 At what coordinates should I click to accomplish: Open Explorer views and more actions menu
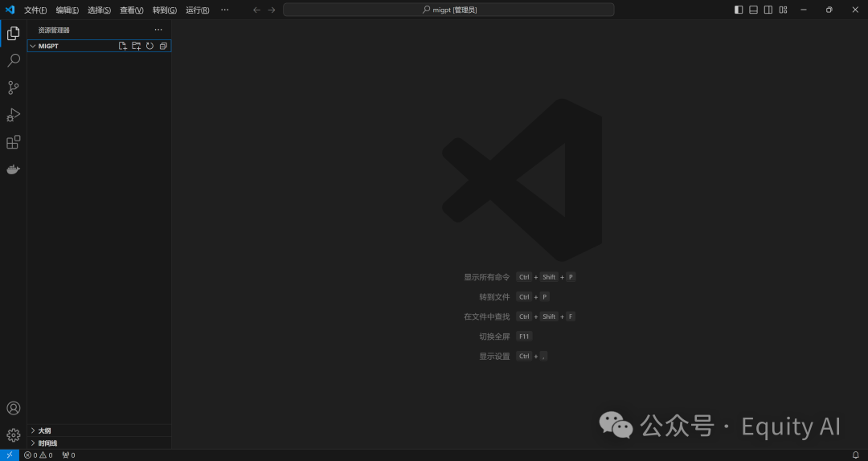click(158, 30)
